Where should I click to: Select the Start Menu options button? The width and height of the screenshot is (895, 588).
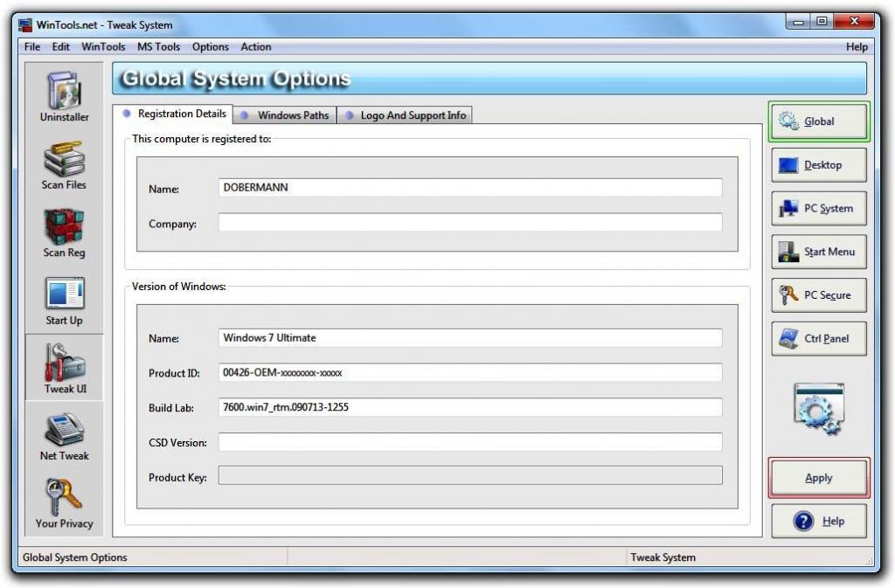pyautogui.click(x=819, y=252)
